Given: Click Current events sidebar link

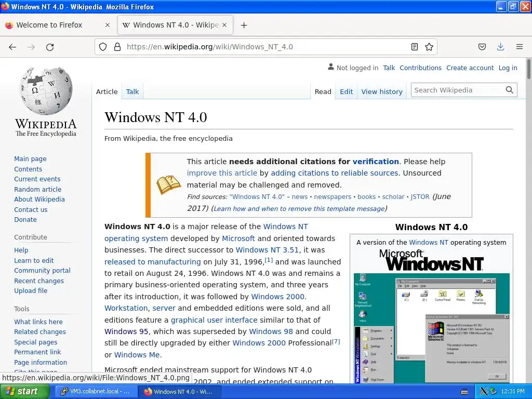Looking at the screenshot, I should click(37, 179).
